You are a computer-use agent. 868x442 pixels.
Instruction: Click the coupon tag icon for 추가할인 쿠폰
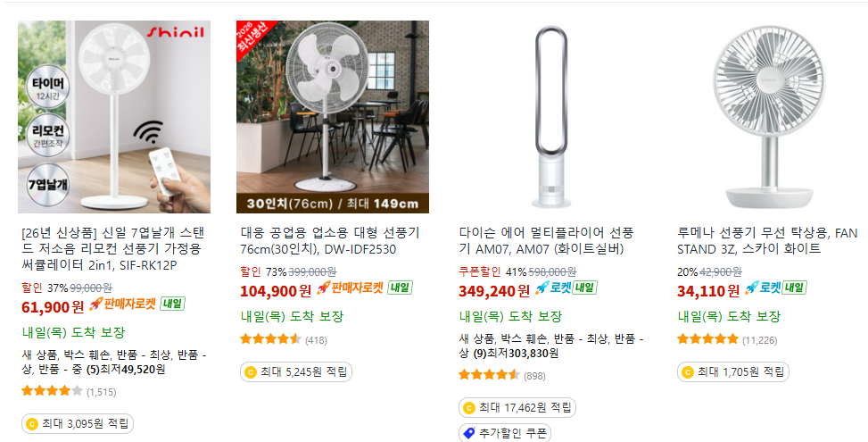[x=469, y=433]
